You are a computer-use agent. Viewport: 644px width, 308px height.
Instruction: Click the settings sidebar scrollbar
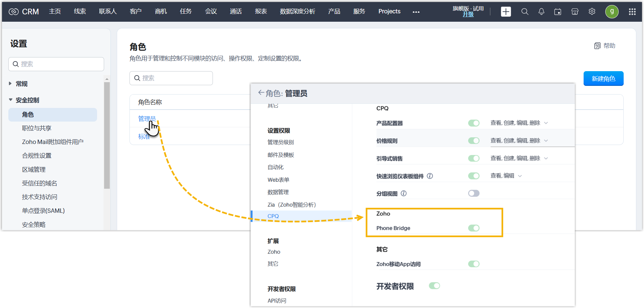tap(107, 134)
